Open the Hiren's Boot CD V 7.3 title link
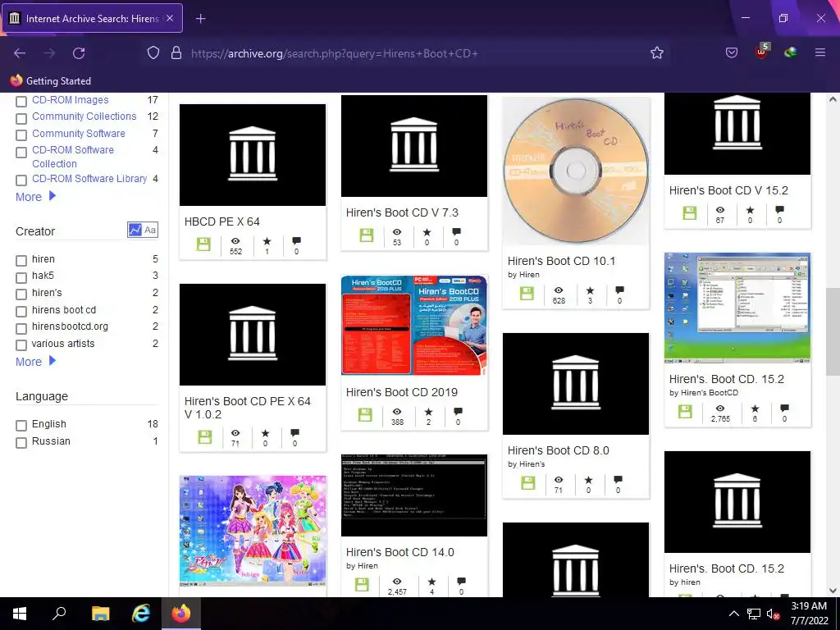This screenshot has height=630, width=840. [x=402, y=212]
